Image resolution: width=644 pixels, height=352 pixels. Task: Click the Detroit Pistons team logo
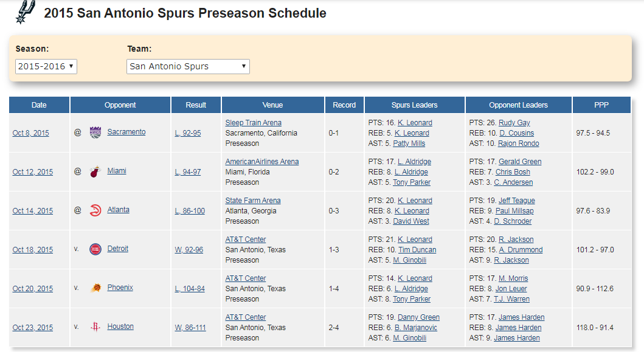point(95,249)
